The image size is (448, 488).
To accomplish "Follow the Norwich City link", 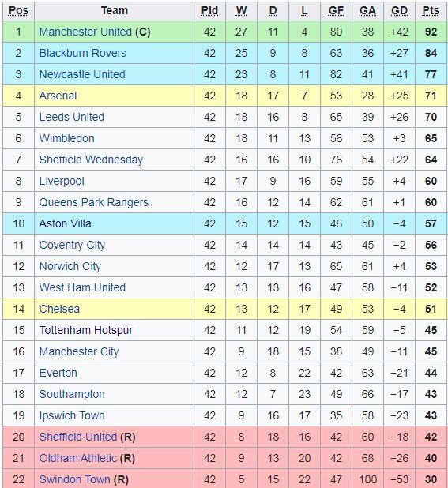I will pyautogui.click(x=70, y=266).
